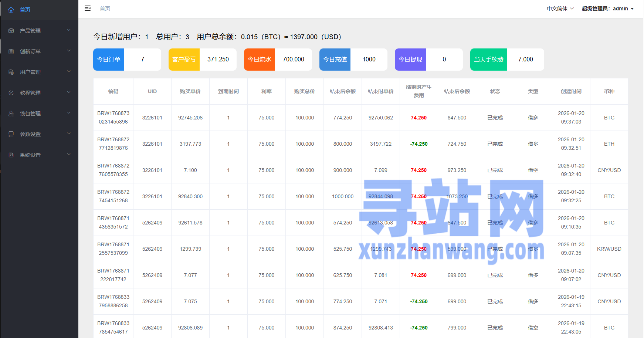Click the orange 今日流水 color tile
This screenshot has width=644, height=338.
pos(260,60)
